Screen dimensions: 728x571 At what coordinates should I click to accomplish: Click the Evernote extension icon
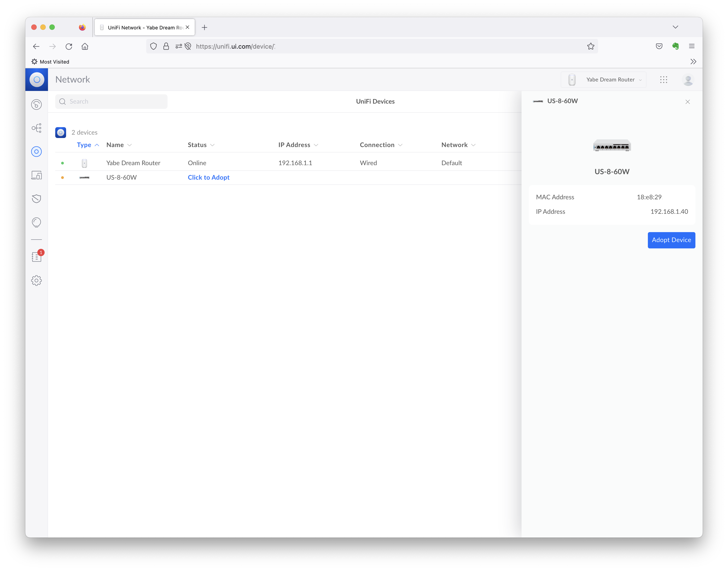(675, 46)
